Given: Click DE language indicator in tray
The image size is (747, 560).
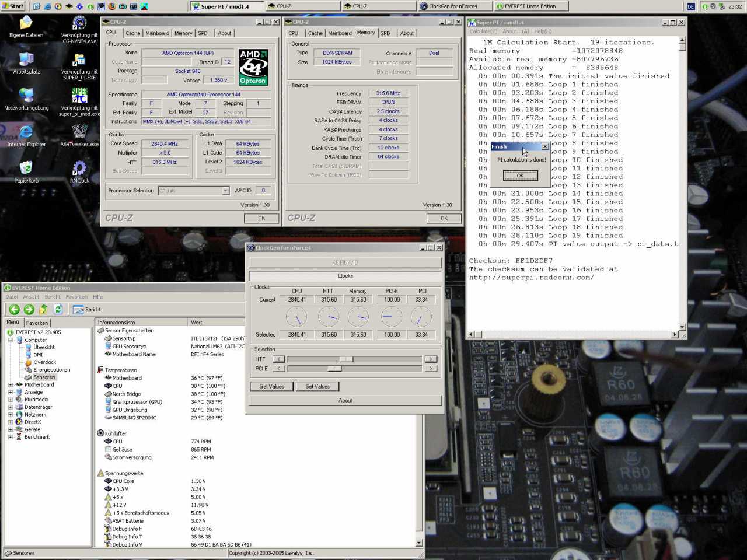Looking at the screenshot, I should [x=691, y=6].
